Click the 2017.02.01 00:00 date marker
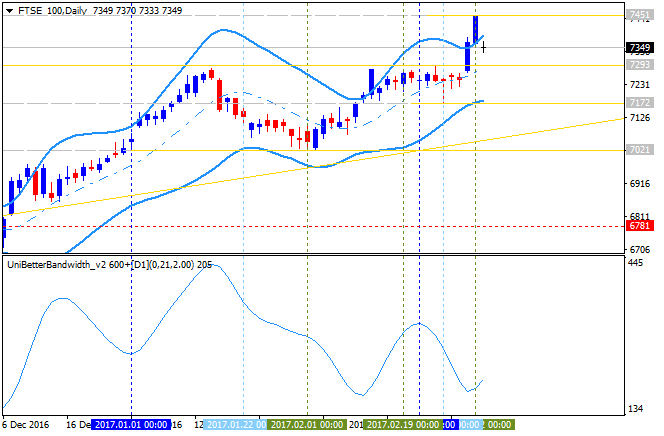664x436 pixels. 307,424
